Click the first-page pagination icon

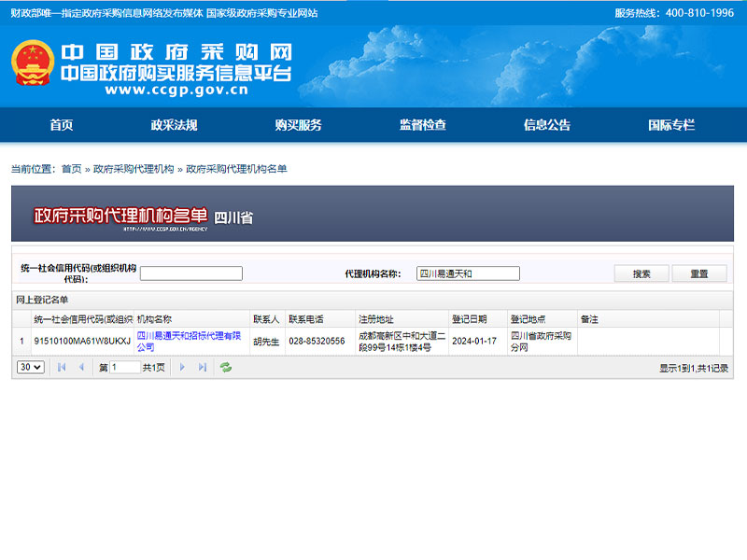61,367
